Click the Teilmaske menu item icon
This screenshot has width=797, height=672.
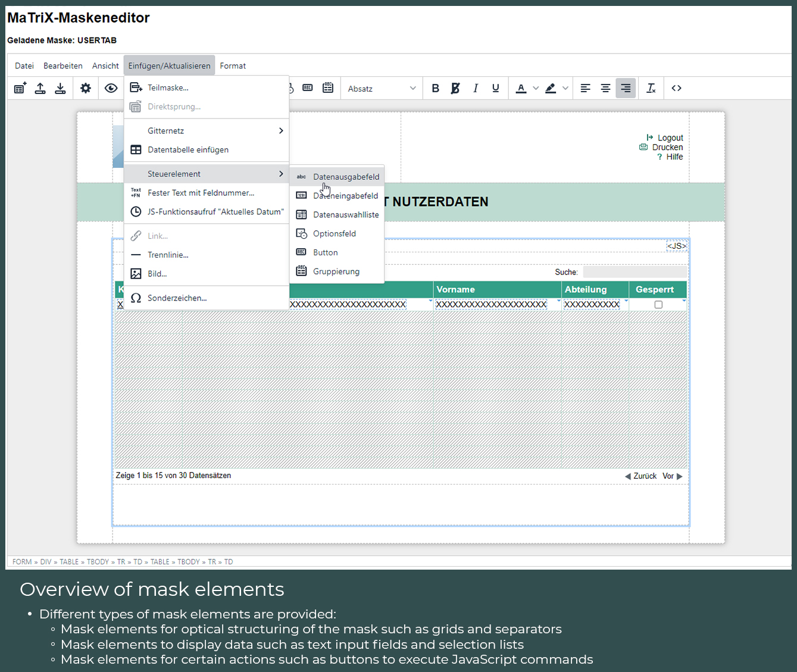click(x=136, y=87)
